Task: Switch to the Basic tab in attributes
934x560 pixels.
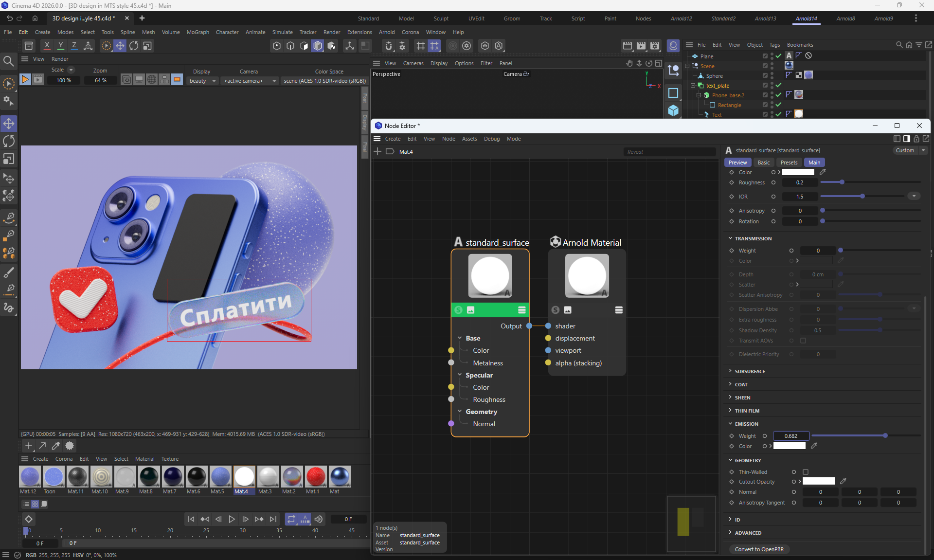Action: point(764,163)
